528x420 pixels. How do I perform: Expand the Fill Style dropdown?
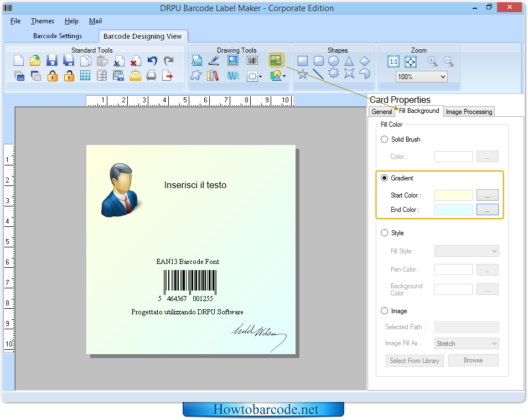pos(467,251)
